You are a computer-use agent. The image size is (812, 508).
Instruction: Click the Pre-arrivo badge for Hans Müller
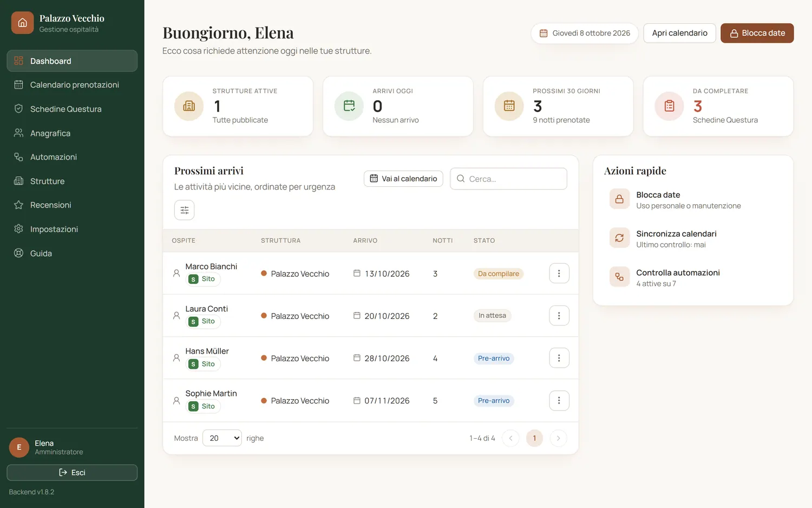pyautogui.click(x=494, y=359)
